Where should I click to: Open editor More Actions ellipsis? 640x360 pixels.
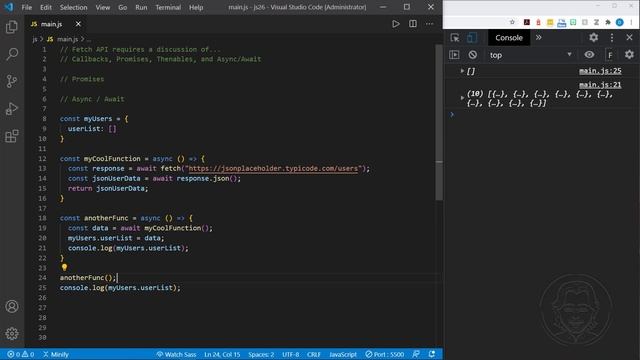429,24
